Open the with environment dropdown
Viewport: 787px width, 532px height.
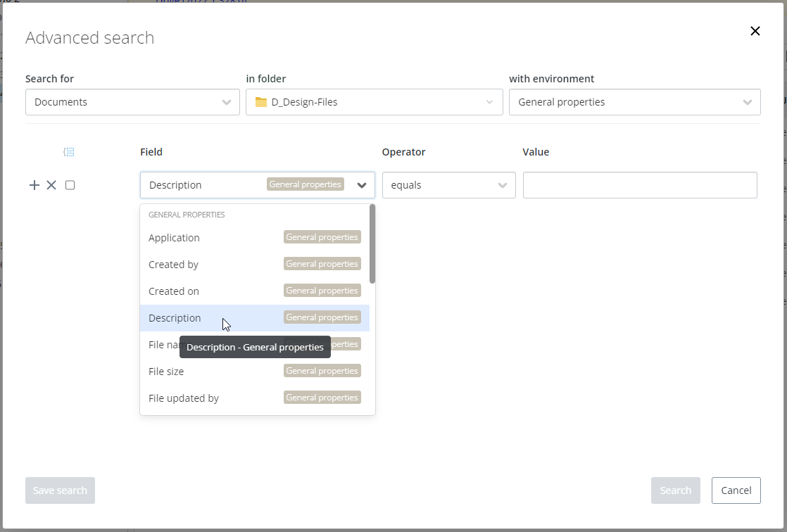point(634,102)
